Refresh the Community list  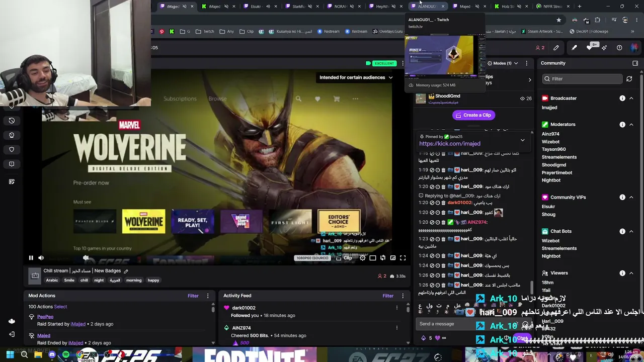(629, 79)
